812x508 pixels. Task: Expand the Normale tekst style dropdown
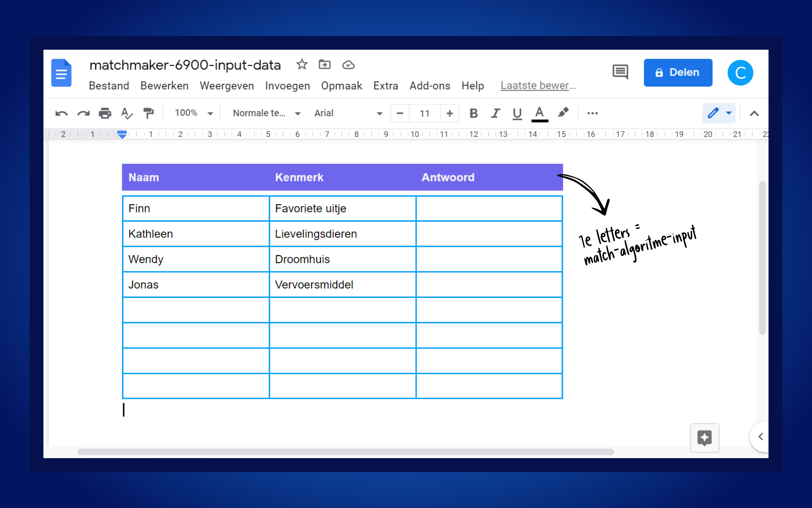tap(266, 114)
